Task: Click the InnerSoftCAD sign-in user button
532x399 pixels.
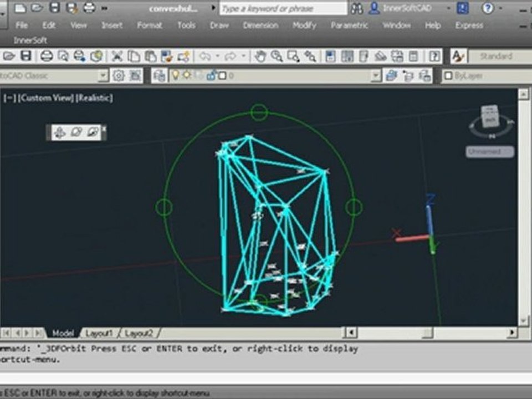Action: pyautogui.click(x=401, y=8)
